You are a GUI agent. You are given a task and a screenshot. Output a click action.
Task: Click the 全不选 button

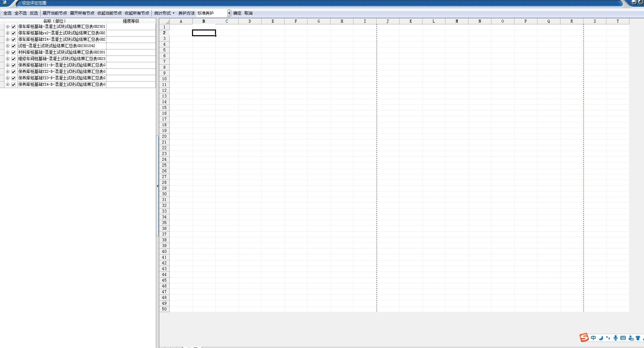(x=21, y=13)
